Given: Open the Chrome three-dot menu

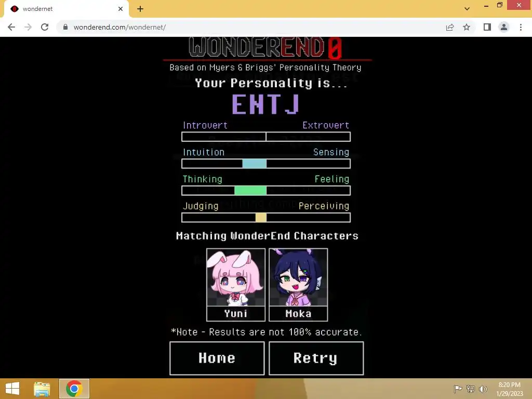Looking at the screenshot, I should pyautogui.click(x=521, y=27).
